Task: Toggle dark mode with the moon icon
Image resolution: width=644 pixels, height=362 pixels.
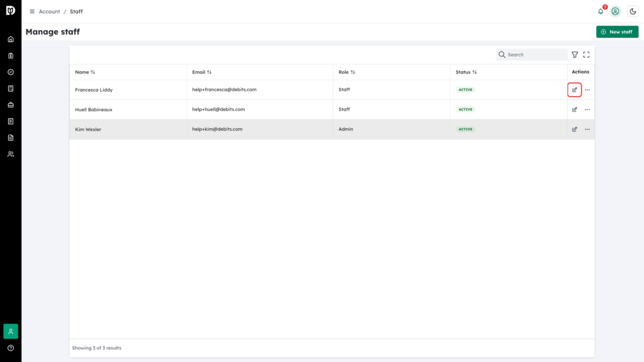Action: pyautogui.click(x=633, y=11)
